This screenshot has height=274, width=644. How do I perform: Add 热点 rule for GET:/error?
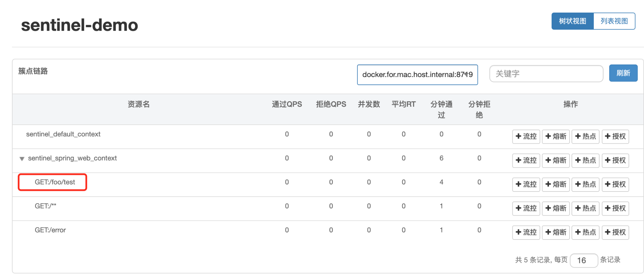(585, 232)
